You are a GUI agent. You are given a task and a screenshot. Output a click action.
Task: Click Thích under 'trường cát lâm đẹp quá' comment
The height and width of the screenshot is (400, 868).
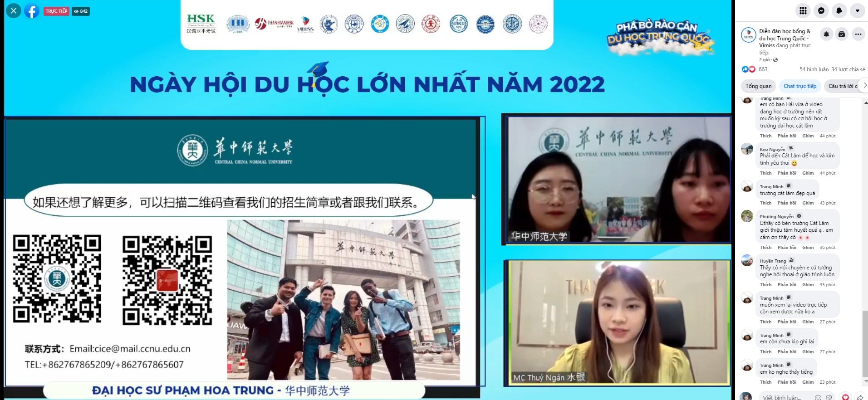click(765, 203)
